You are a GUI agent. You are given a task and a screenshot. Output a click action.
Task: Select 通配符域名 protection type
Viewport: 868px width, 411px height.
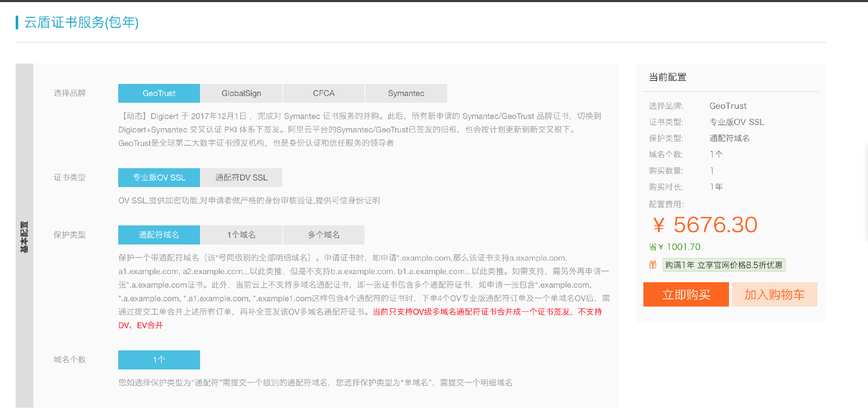(159, 235)
